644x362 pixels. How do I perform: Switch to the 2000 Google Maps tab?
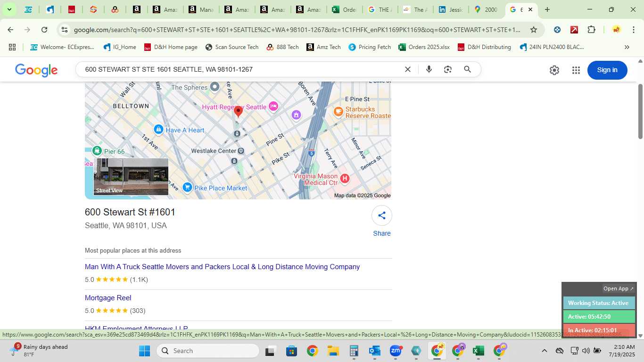point(486,9)
